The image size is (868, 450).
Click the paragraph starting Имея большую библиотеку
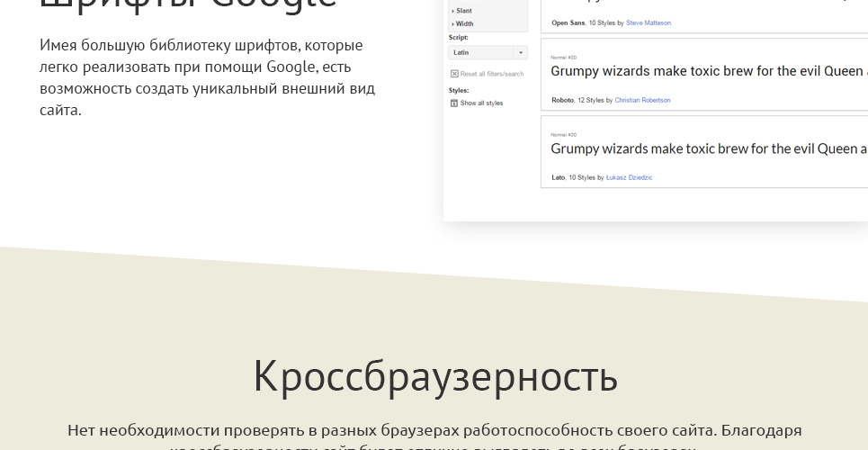(208, 77)
